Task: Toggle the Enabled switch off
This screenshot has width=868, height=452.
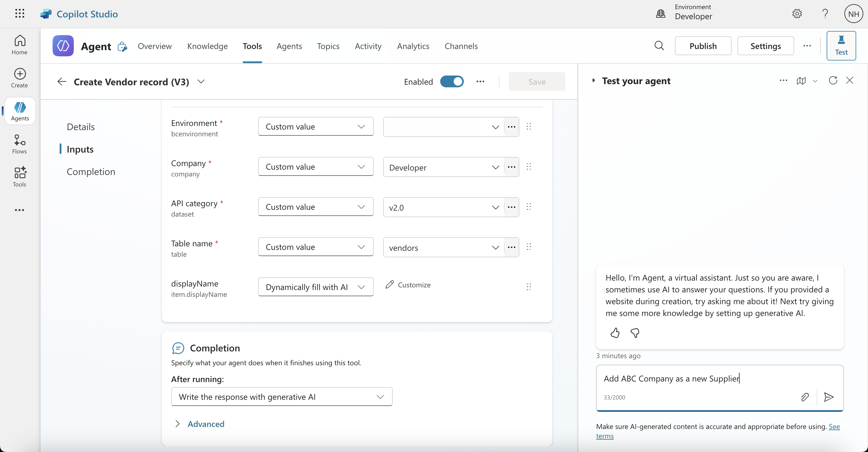Action: [452, 81]
